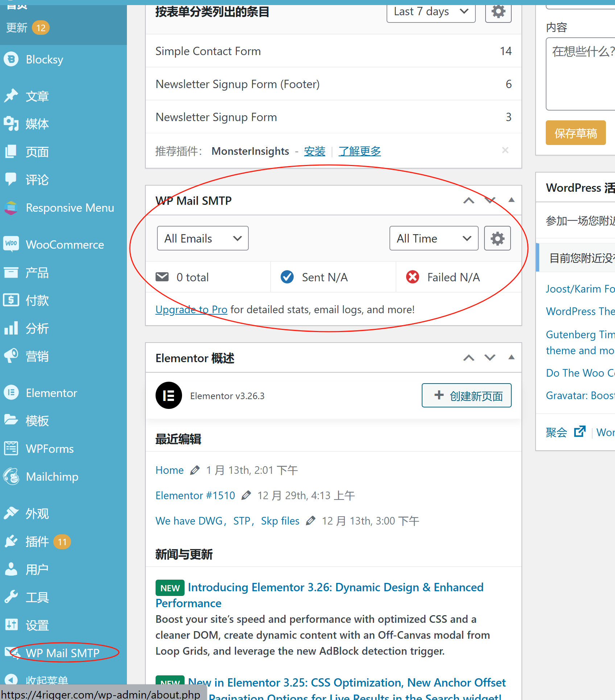615x700 pixels.
Task: Click the 插件 plugins plug icon
Action: [11, 541]
